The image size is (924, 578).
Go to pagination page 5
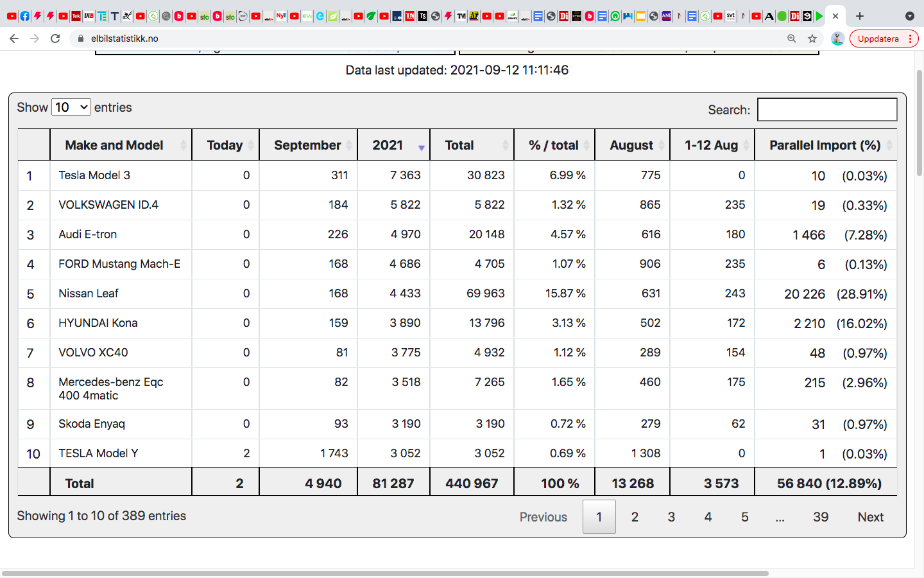tap(745, 517)
